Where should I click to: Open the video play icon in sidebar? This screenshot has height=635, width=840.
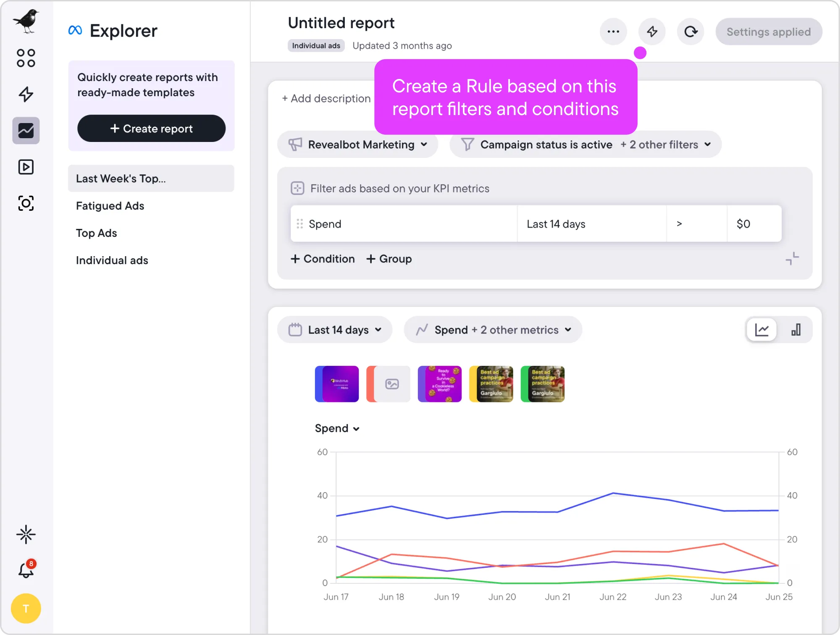pyautogui.click(x=26, y=167)
